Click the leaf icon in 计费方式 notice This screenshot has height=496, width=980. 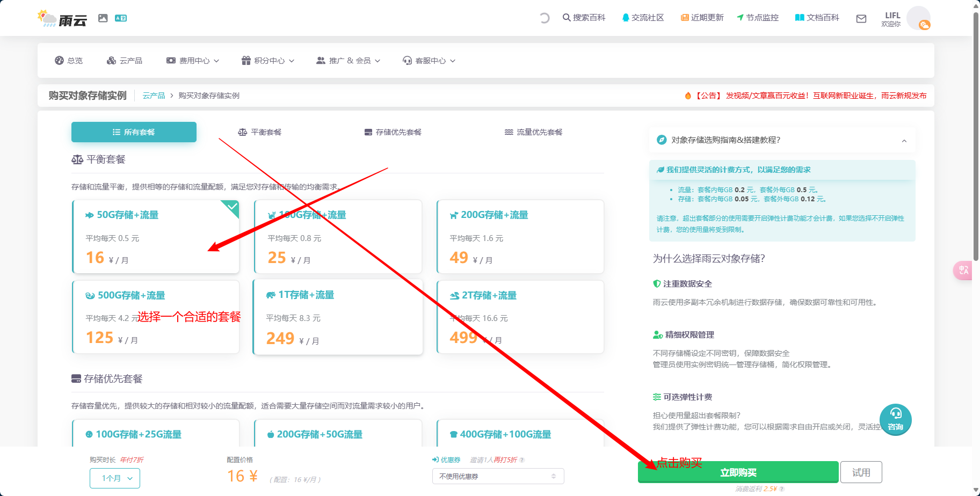tap(660, 170)
